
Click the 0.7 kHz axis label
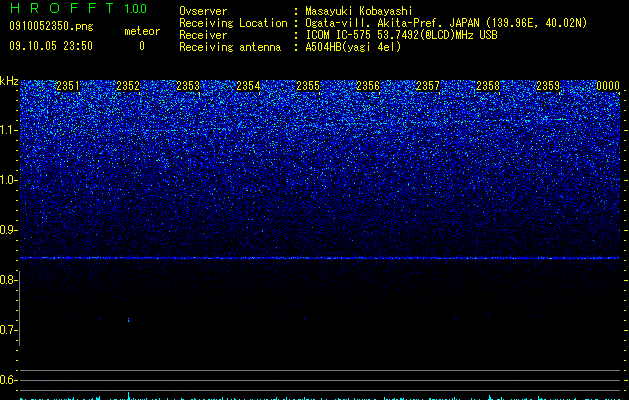(x=9, y=330)
